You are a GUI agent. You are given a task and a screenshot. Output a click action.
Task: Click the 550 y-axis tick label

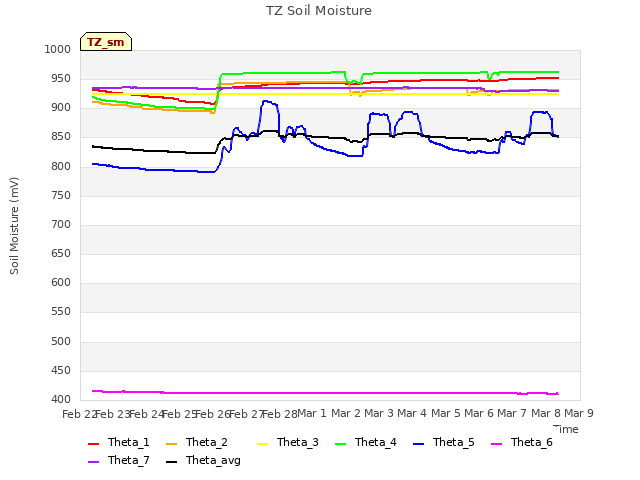61,311
